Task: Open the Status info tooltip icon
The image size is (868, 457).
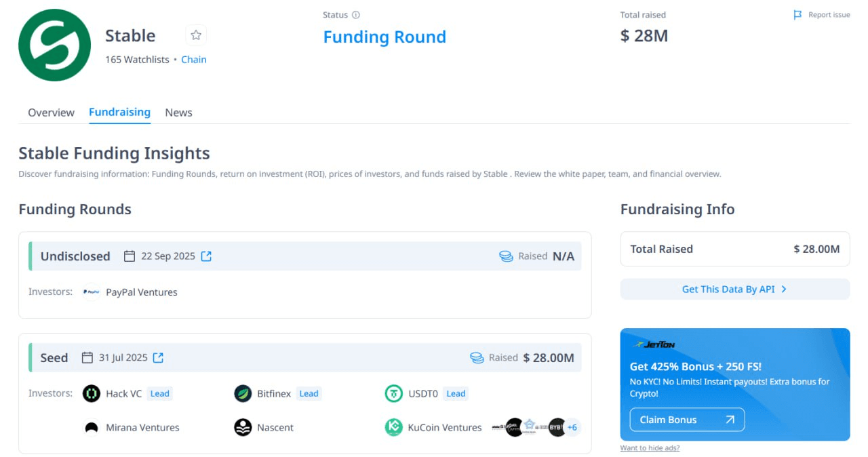Action: pos(356,15)
